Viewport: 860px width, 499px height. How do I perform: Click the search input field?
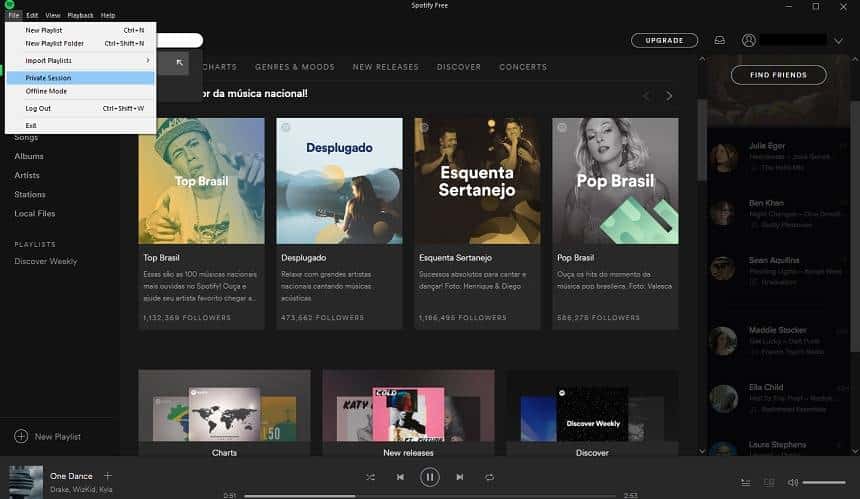click(x=179, y=40)
